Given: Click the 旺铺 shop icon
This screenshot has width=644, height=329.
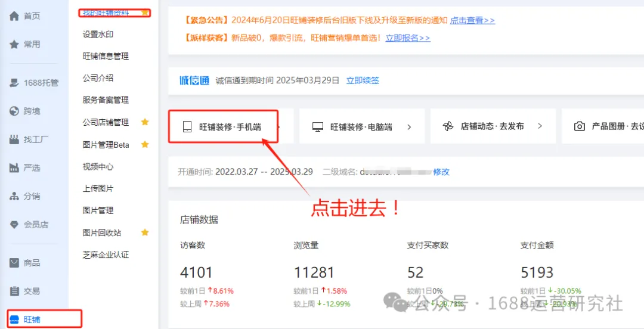Looking at the screenshot, I should tap(14, 319).
